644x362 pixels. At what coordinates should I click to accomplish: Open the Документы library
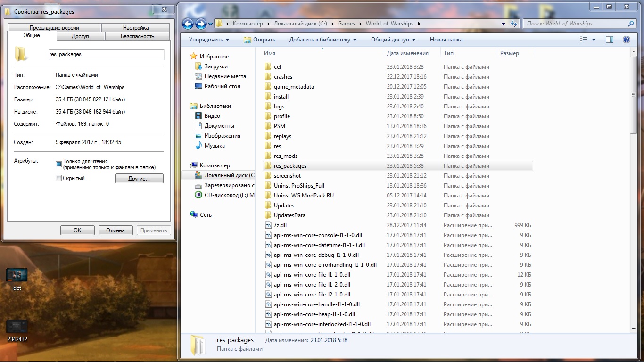point(219,126)
